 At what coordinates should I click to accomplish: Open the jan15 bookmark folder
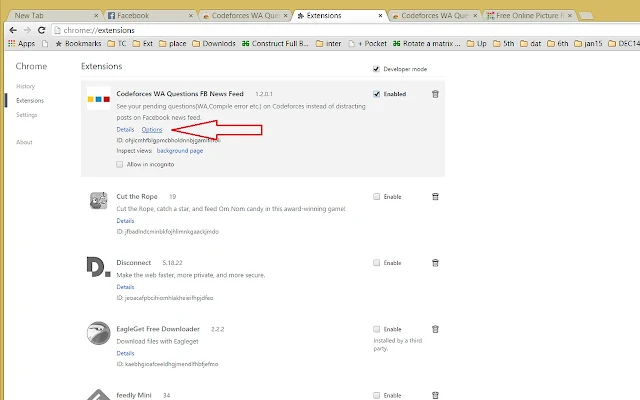click(588, 43)
